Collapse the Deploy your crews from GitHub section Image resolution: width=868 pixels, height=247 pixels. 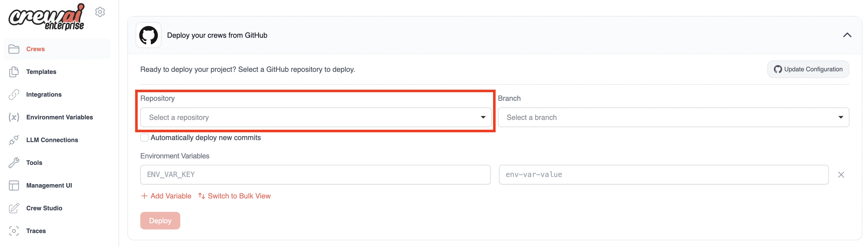tap(848, 35)
